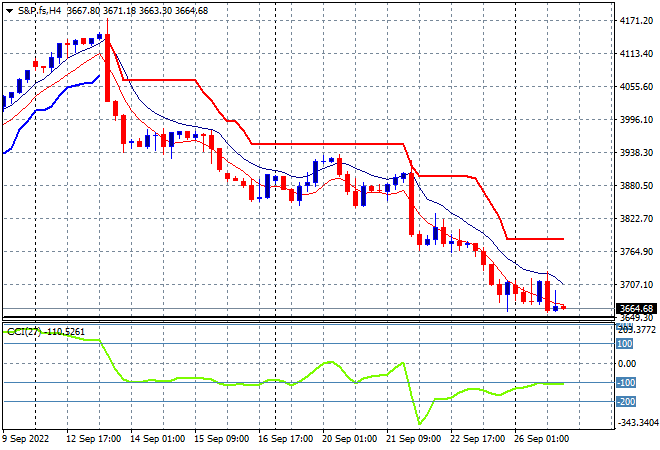This screenshot has height=450, width=660.
Task: Select the -343.3404 CCI scale minimum label
Action: pos(635,424)
